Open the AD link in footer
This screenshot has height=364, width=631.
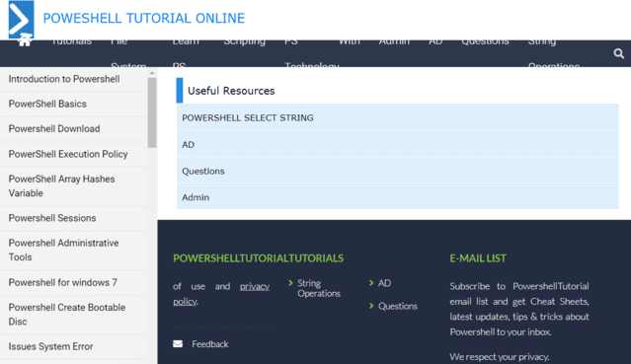pos(384,283)
